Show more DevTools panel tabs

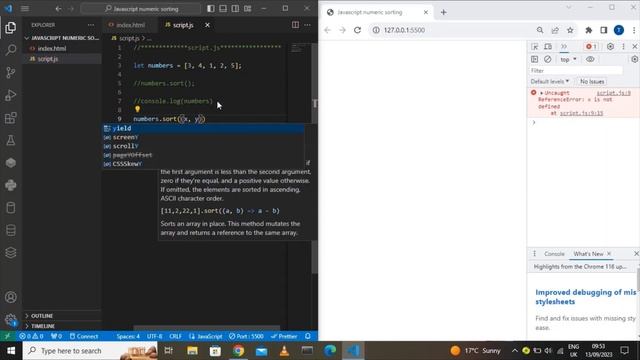click(x=564, y=47)
